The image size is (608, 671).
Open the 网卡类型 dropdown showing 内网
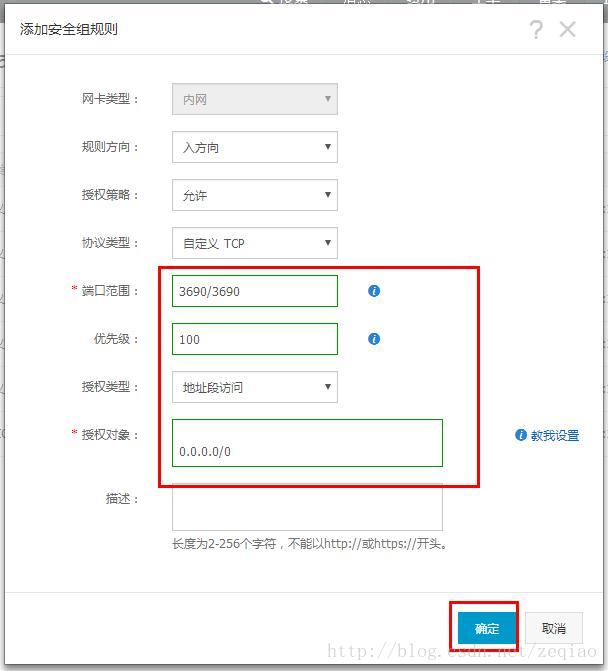tap(255, 99)
